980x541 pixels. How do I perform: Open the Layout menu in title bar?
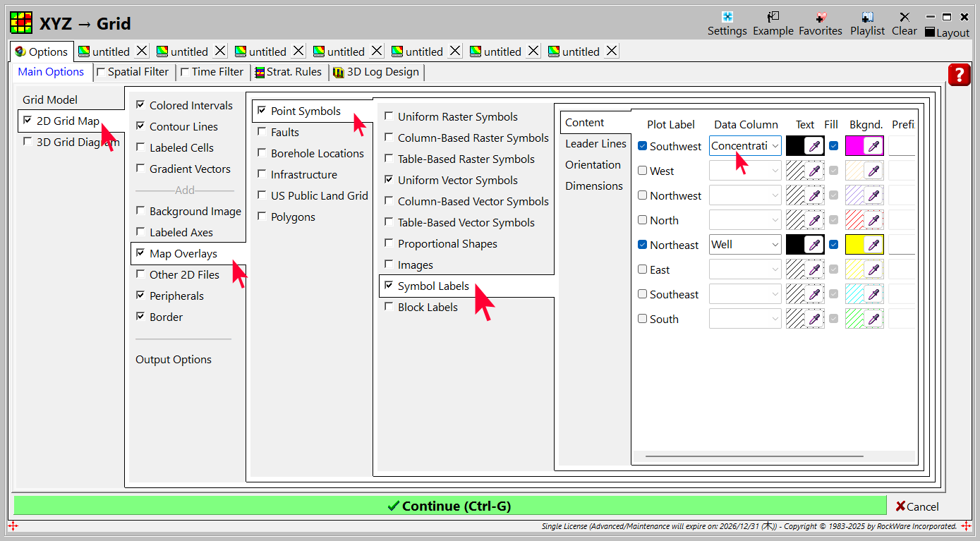pyautogui.click(x=947, y=32)
